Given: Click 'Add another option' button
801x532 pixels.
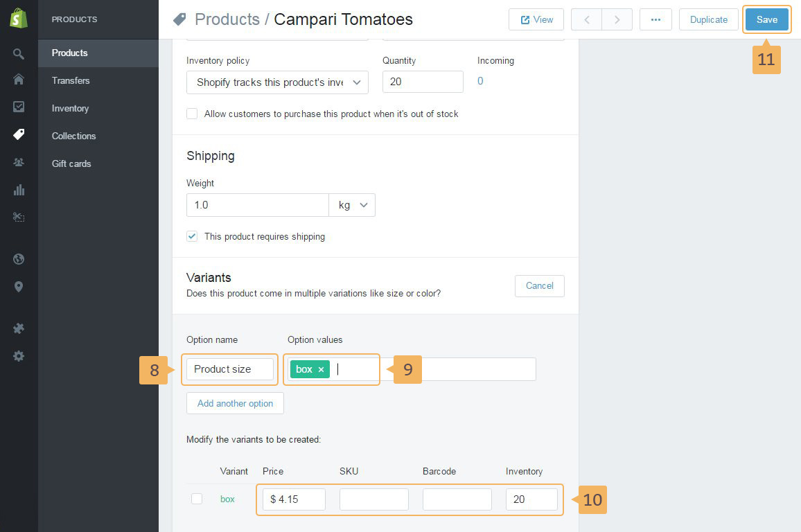Looking at the screenshot, I should click(235, 403).
